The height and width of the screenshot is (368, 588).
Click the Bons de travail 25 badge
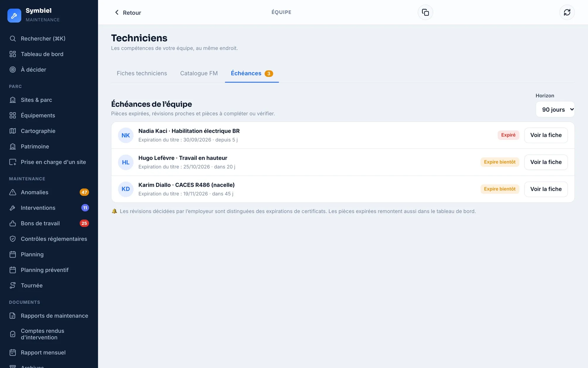tap(84, 223)
